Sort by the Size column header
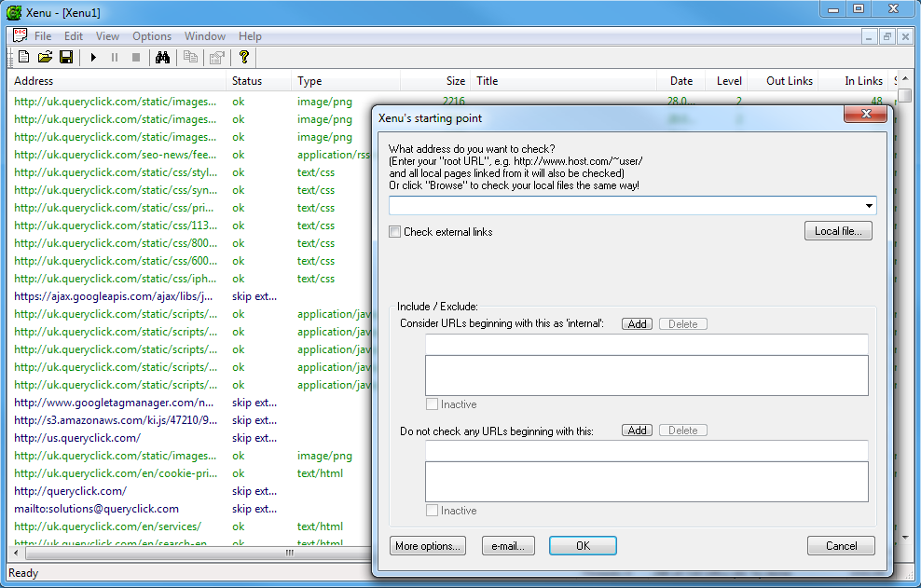 click(x=435, y=81)
